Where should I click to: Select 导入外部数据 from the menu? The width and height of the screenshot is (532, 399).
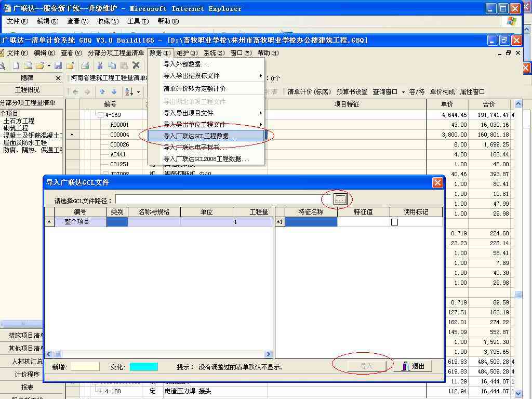click(x=206, y=64)
